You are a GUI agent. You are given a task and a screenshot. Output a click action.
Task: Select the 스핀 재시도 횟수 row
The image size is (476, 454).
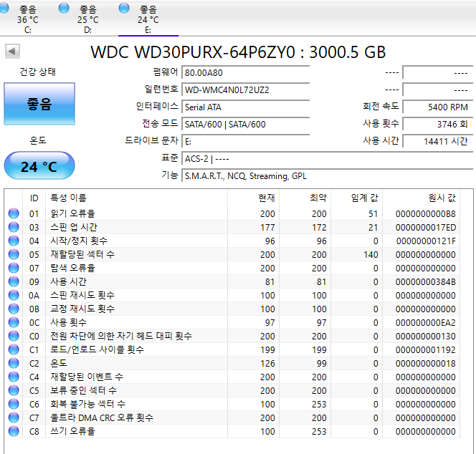[234, 295]
